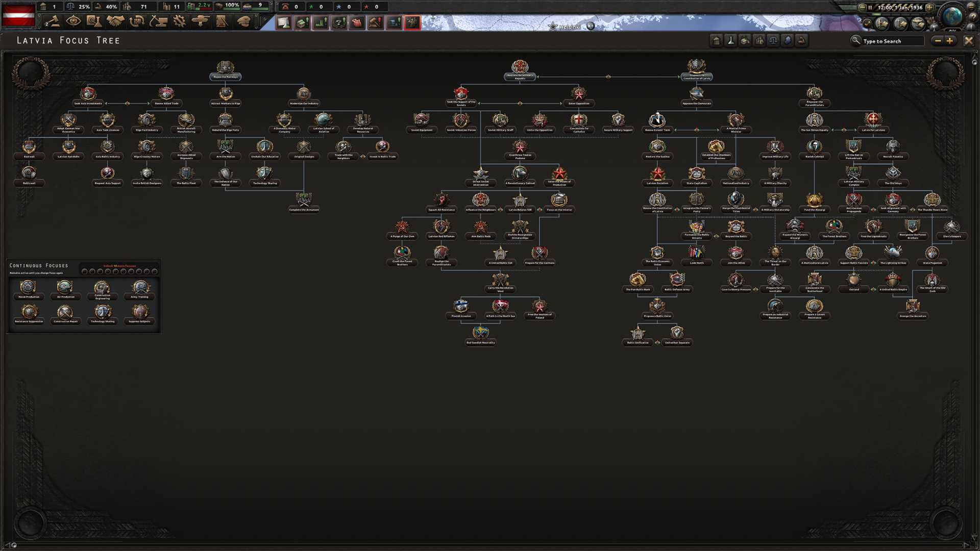Click the 100% stability progress bar
Screen dimensions: 980x551
click(x=227, y=7)
